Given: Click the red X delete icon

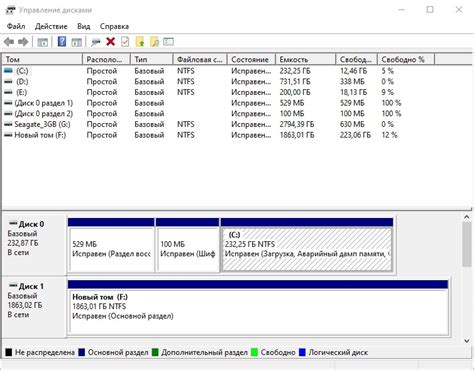Looking at the screenshot, I should 110,42.
